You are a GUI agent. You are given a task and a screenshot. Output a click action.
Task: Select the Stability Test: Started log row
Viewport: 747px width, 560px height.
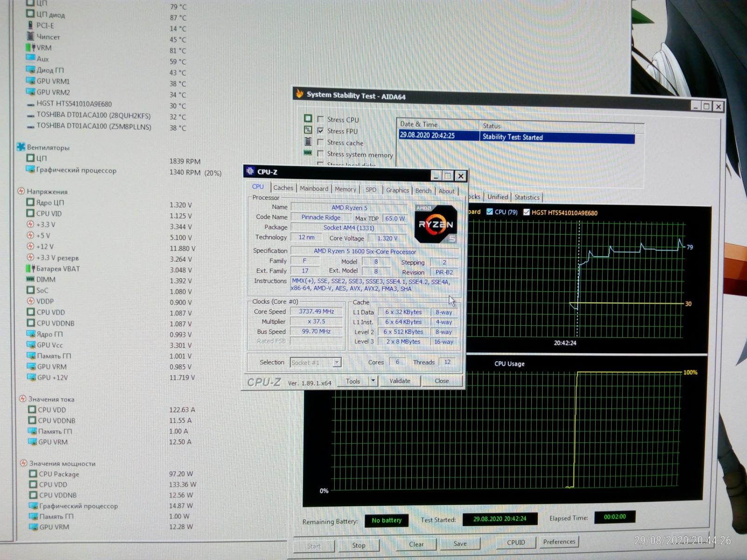[x=516, y=136]
